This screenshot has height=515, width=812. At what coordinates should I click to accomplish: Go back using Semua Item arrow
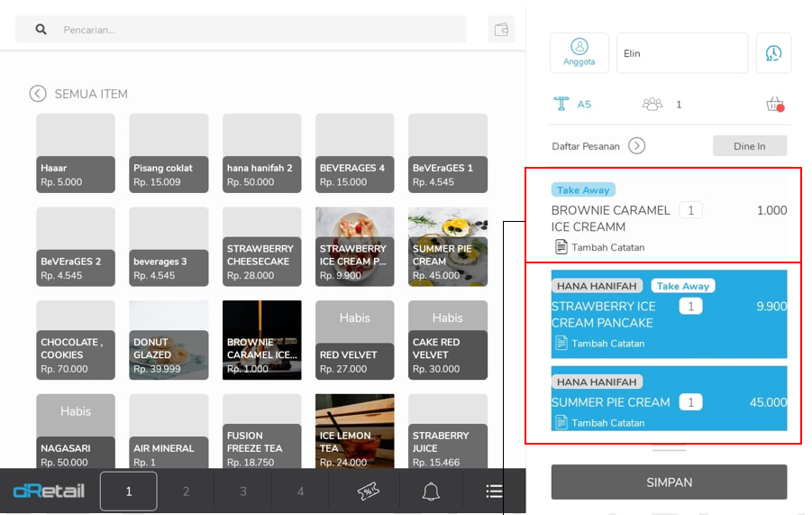pyautogui.click(x=38, y=94)
